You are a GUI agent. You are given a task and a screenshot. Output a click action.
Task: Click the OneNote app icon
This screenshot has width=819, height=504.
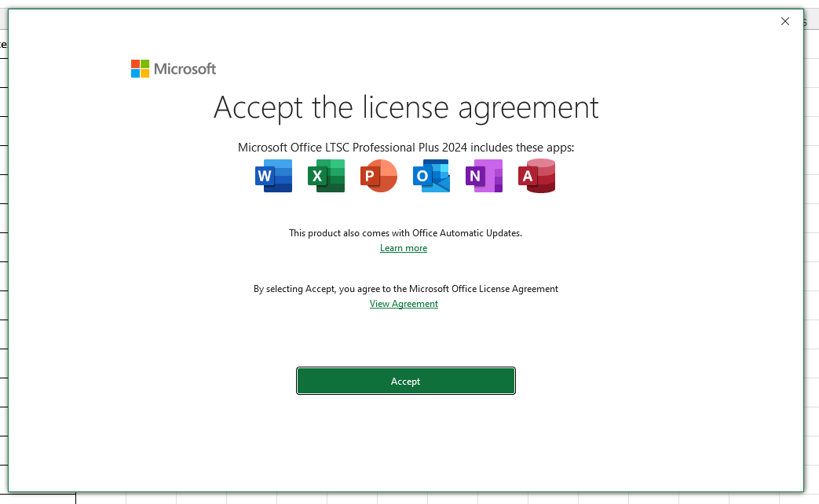[x=484, y=176]
